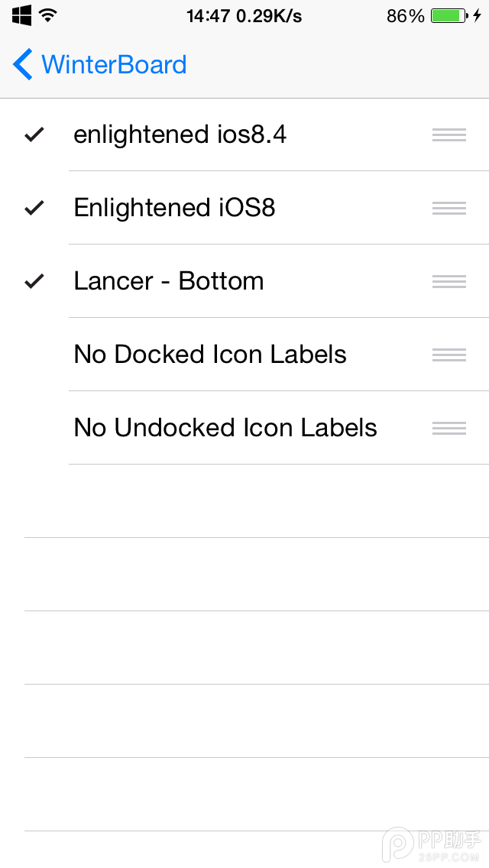
Task: Tap the blue back chevron icon
Action: 23,65
